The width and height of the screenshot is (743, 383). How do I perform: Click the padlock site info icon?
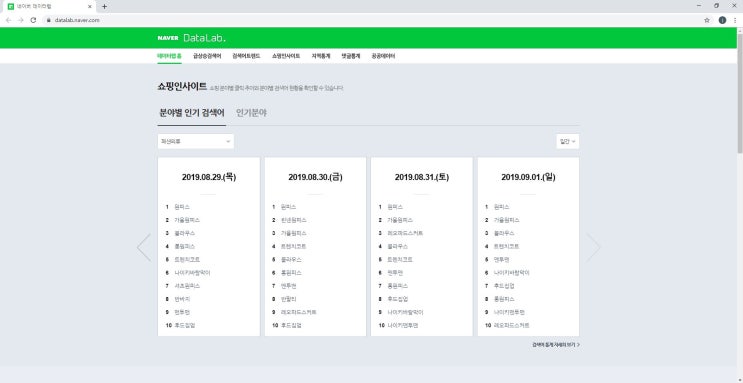[48, 20]
